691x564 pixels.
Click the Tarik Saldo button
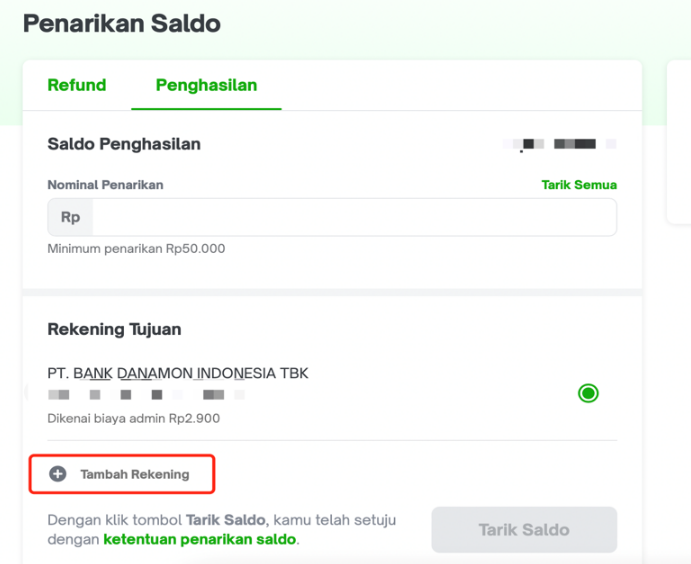coord(524,530)
